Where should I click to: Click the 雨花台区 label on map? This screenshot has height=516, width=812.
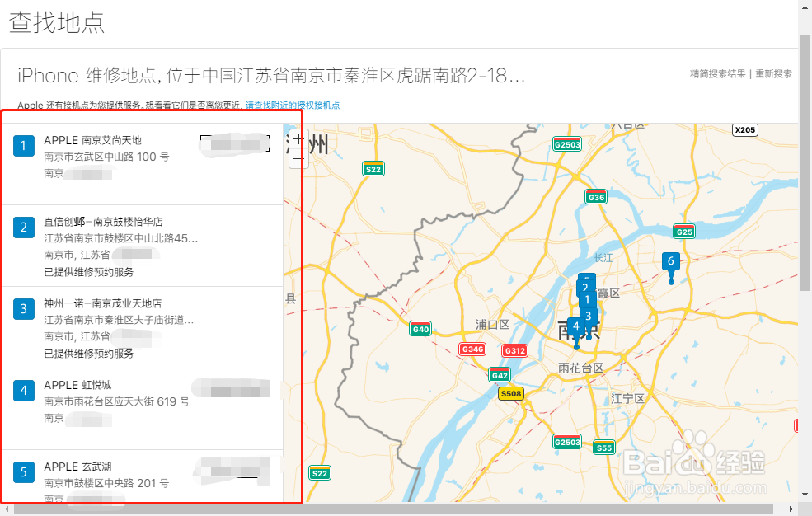(580, 368)
